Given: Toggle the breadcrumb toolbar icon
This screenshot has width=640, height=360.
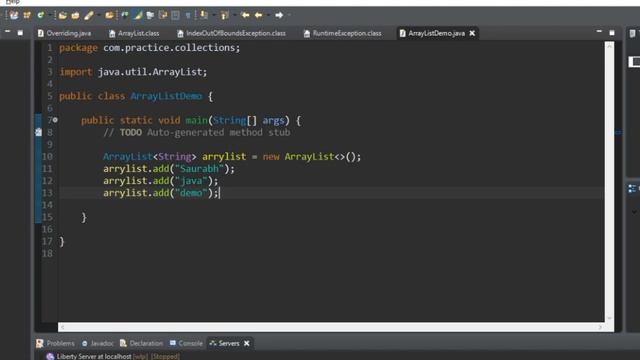Looking at the screenshot, I should coord(124,15).
